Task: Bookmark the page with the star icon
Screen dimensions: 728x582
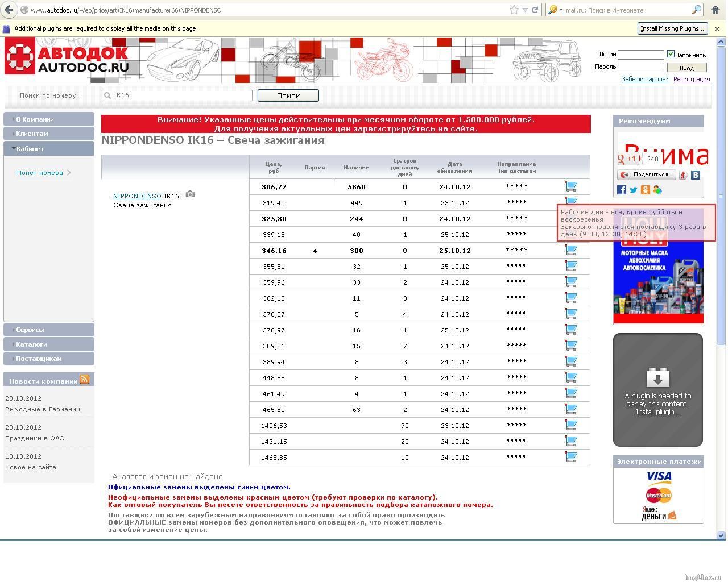Action: (514, 10)
